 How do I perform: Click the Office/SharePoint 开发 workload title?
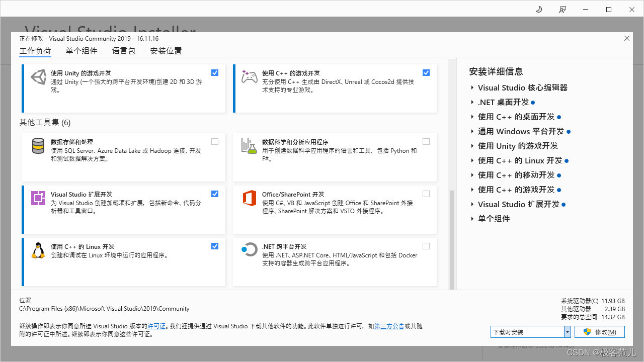click(x=293, y=195)
